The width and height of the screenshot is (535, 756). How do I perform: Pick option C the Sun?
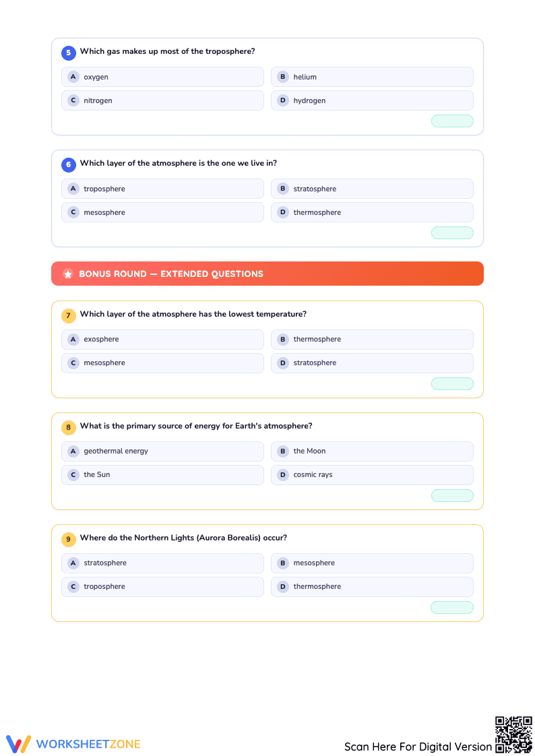(x=162, y=474)
